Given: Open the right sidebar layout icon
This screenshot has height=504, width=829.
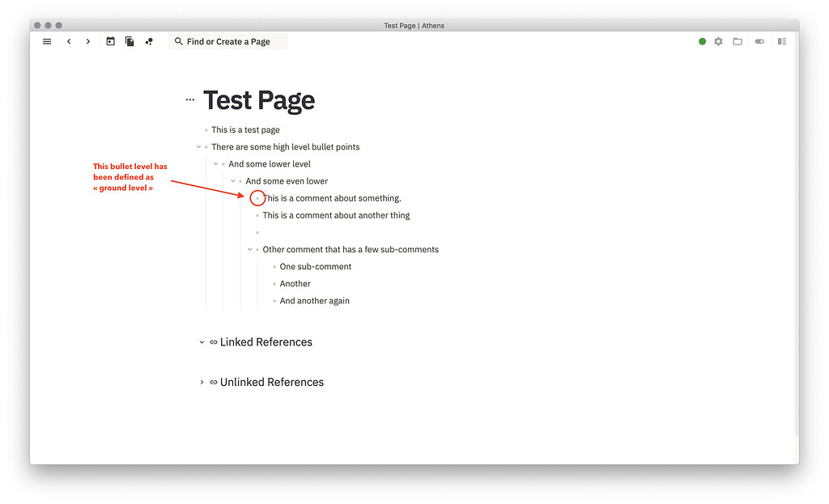Looking at the screenshot, I should tap(781, 40).
